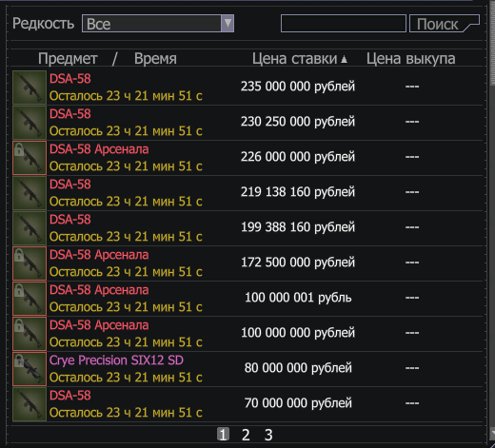Viewport: 495px width, 448px height.
Task: Focus the search text field
Action: click(x=344, y=24)
